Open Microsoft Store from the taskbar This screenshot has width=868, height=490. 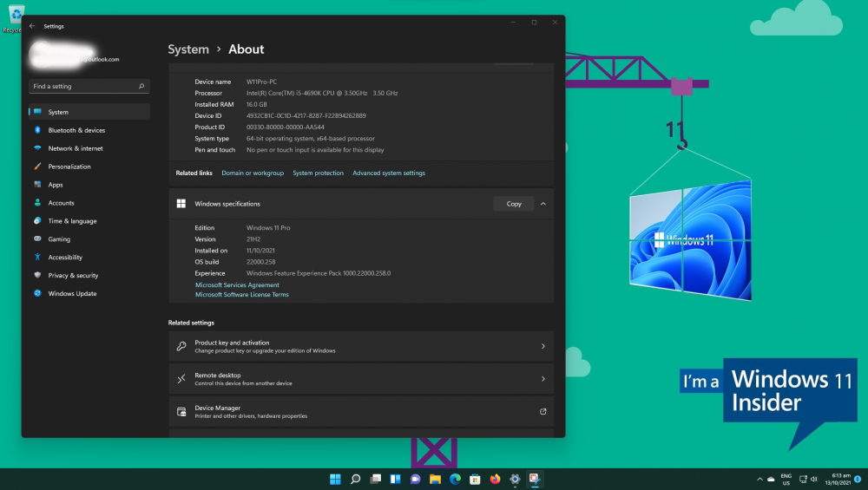click(x=475, y=479)
